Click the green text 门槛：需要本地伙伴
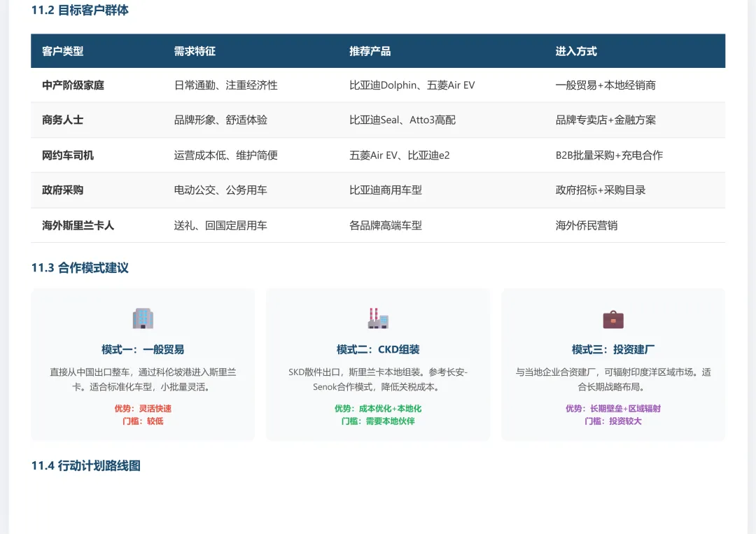The image size is (756, 534). tap(378, 421)
